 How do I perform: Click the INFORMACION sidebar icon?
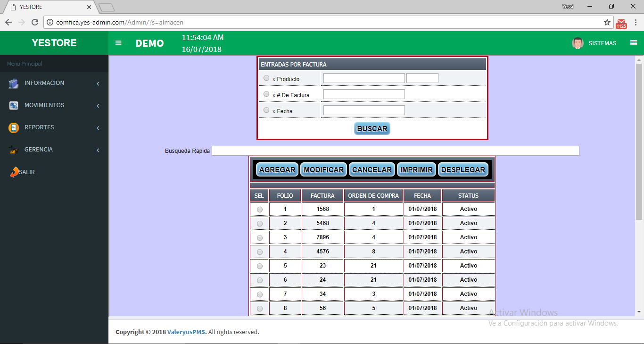click(14, 84)
